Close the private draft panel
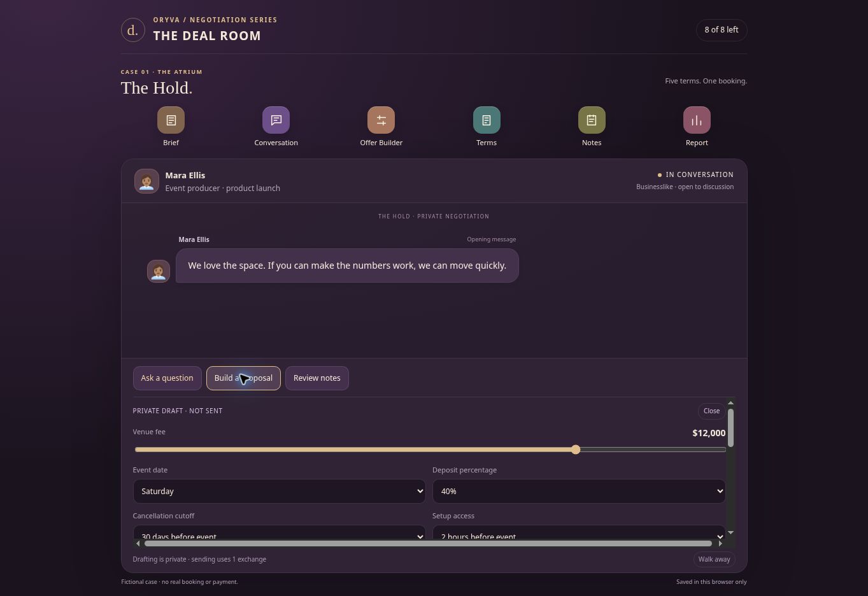This screenshot has width=868, height=596. [711, 411]
